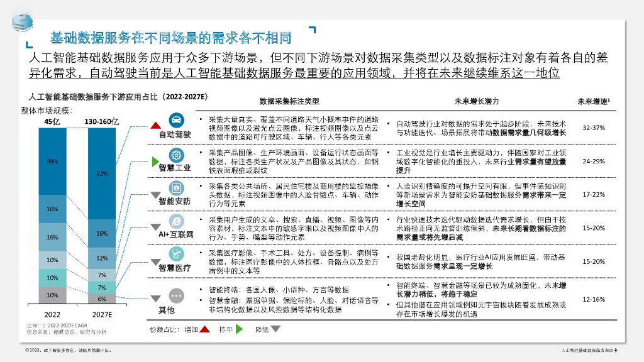Image resolution: width=644 pixels, height=362 pixels.
Task: Select the 未来增长潜力 column header
Action: click(x=477, y=100)
